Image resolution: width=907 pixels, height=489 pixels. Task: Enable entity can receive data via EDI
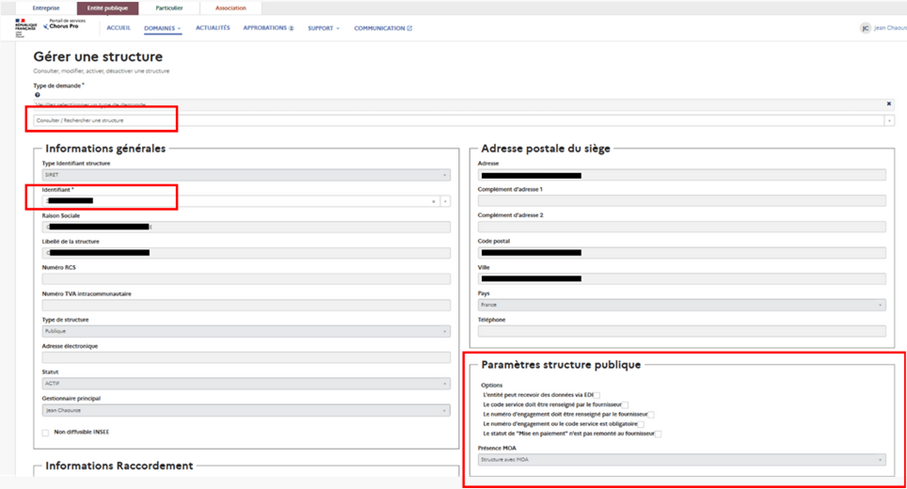tap(597, 395)
